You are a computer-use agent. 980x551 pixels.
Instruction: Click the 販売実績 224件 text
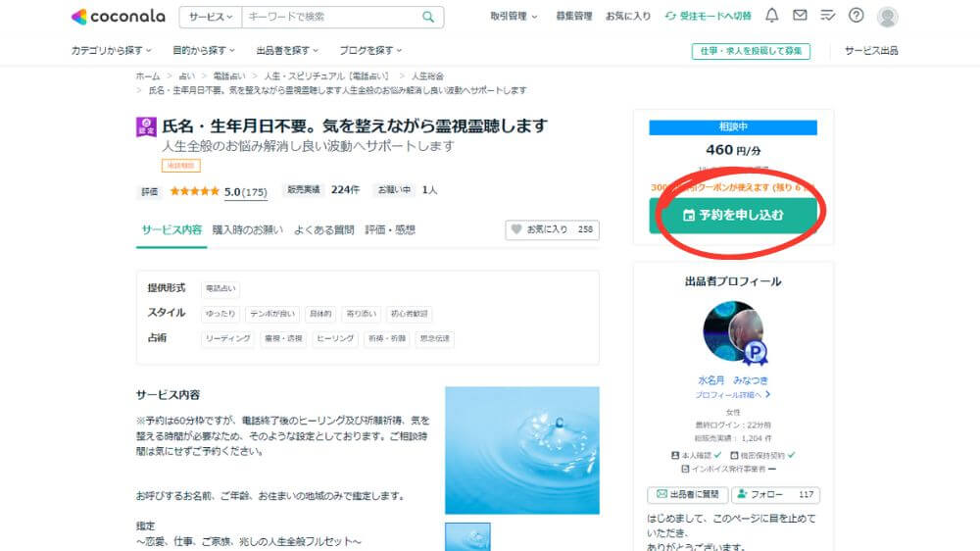pyautogui.click(x=322, y=189)
